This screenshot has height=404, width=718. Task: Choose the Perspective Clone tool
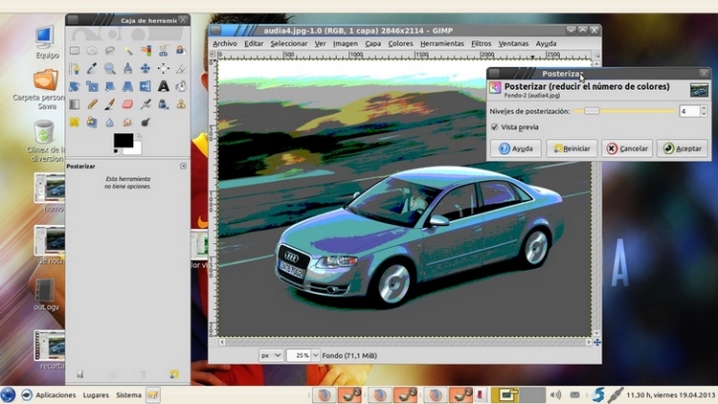click(92, 122)
